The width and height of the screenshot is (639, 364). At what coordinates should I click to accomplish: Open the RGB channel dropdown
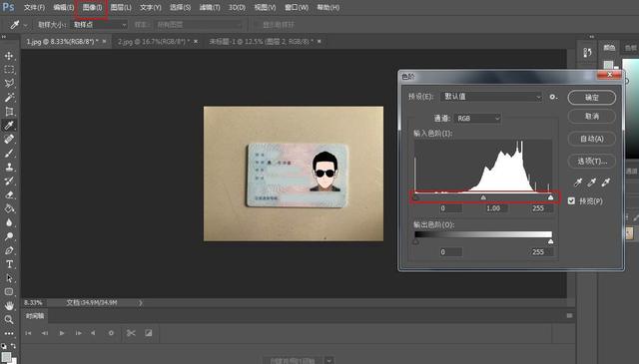[477, 118]
